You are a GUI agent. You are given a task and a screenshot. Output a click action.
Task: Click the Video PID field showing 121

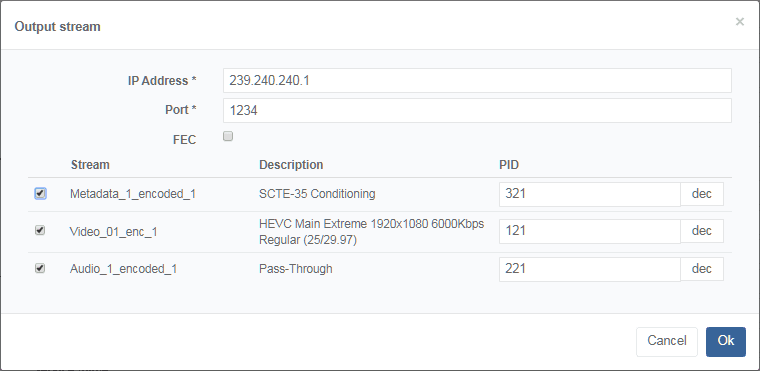(x=589, y=231)
